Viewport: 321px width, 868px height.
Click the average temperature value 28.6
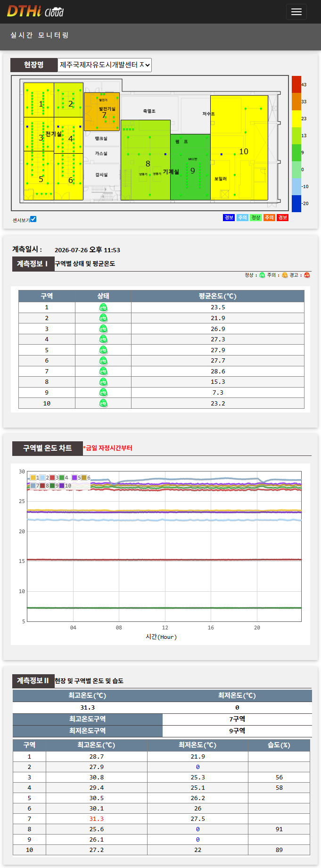click(x=218, y=372)
